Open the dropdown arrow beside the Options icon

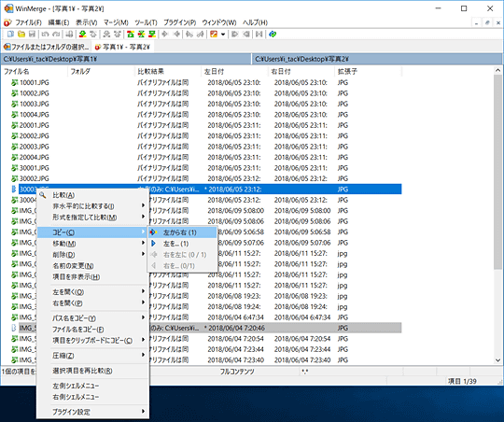pyautogui.click(x=223, y=35)
